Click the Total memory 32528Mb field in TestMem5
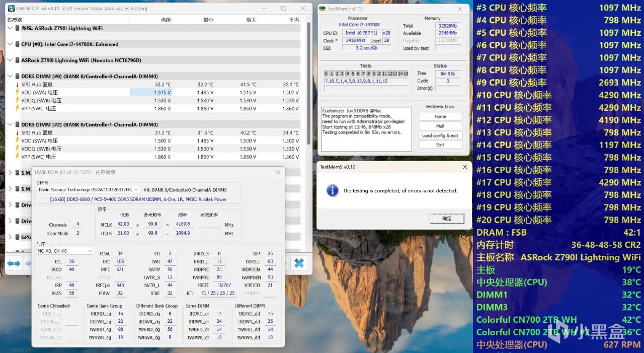644x353 pixels. tap(448, 26)
